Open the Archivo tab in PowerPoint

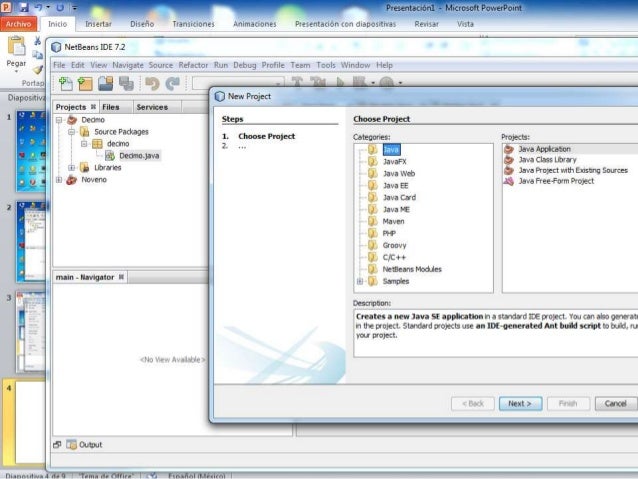tap(19, 24)
